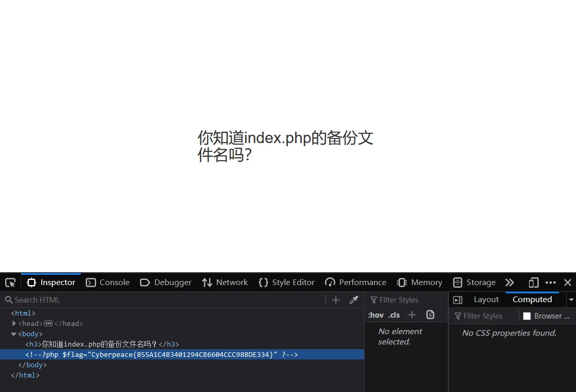This screenshot has width=576, height=392.
Task: Click 'No CSS properties found.' text
Action: (x=509, y=333)
